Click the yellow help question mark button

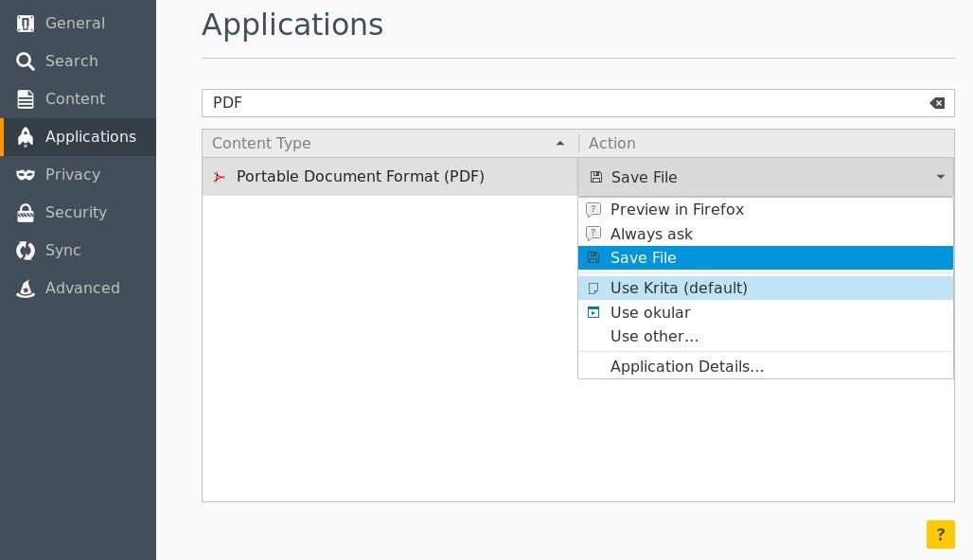pyautogui.click(x=940, y=534)
